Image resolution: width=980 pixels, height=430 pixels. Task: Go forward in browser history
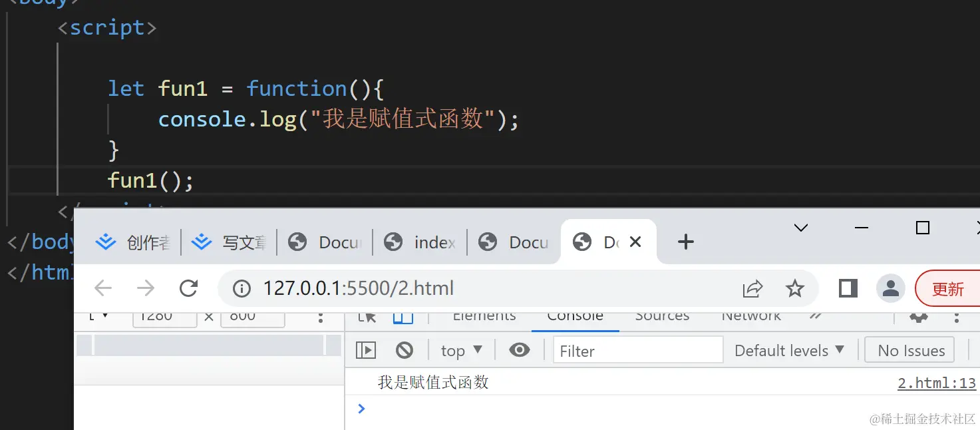tap(145, 288)
